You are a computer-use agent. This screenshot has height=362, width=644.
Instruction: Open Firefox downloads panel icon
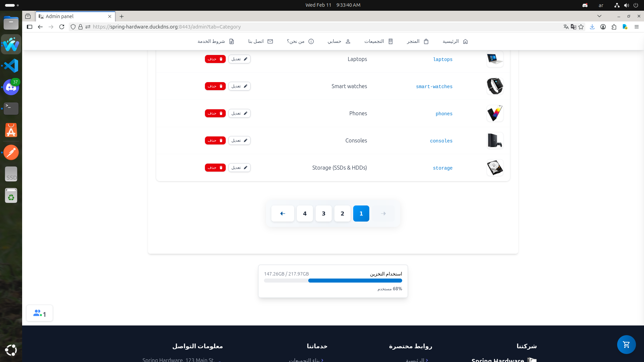(x=592, y=27)
